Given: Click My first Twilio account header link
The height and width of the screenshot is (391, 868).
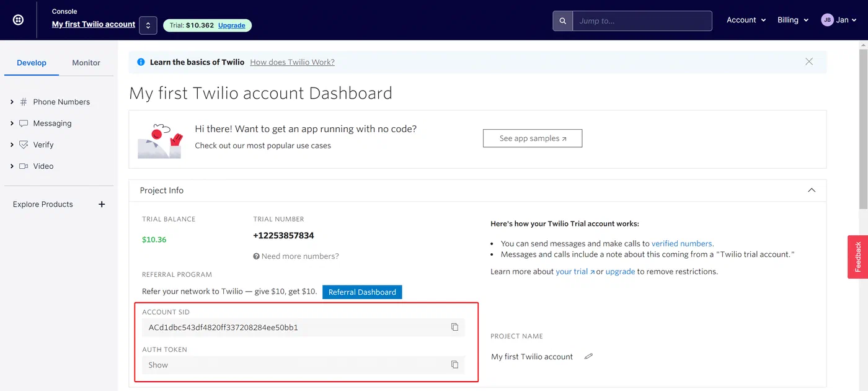Looking at the screenshot, I should pos(94,24).
